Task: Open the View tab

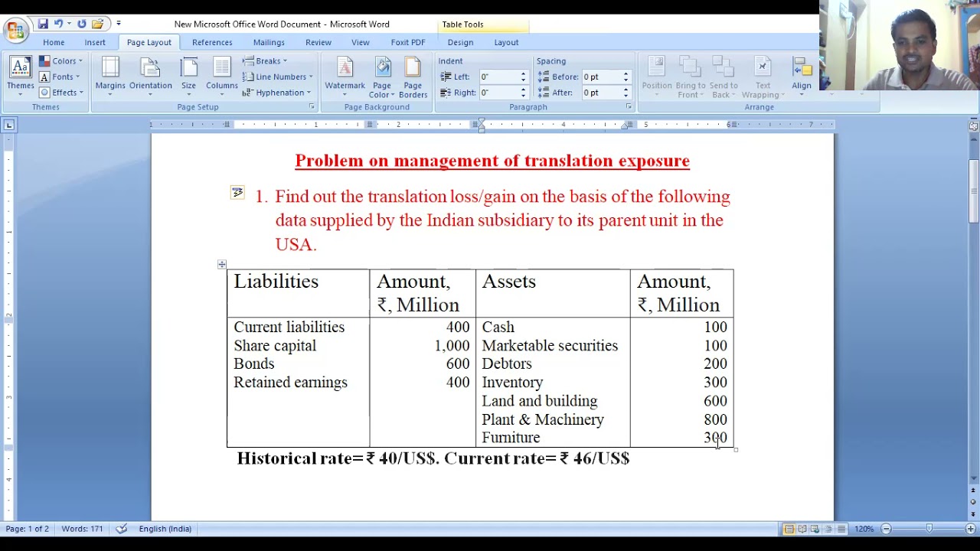Action: [361, 42]
